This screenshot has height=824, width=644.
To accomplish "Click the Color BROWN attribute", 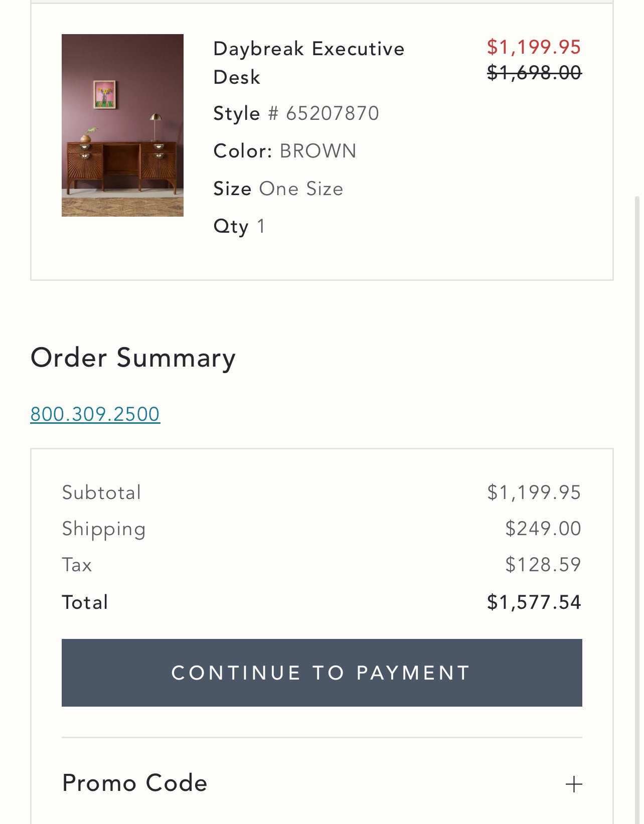I will (x=285, y=151).
